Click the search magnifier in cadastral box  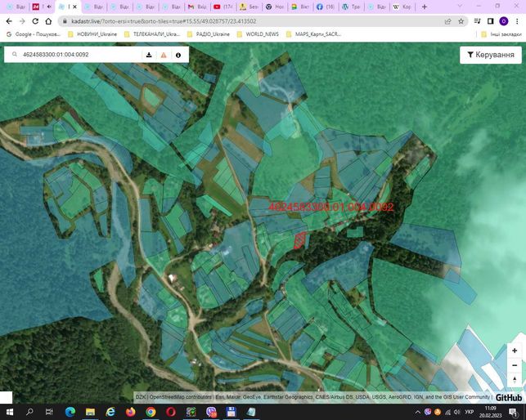tap(15, 54)
